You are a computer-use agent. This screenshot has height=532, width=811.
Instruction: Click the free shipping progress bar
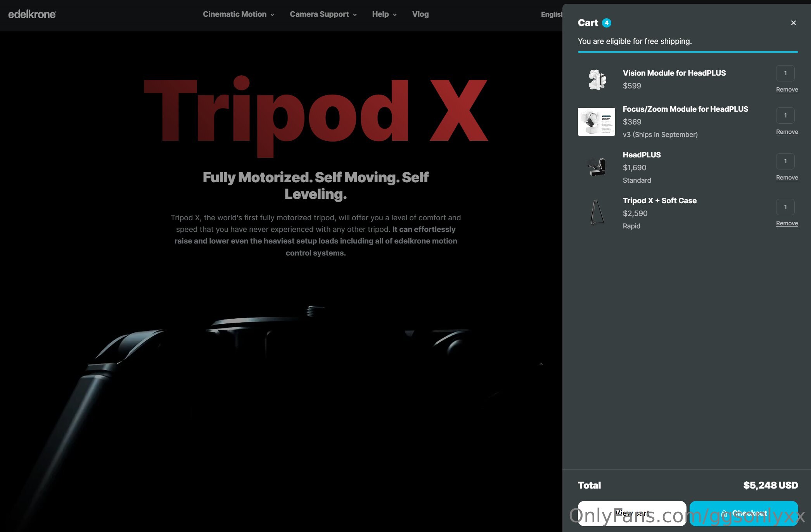click(x=688, y=52)
